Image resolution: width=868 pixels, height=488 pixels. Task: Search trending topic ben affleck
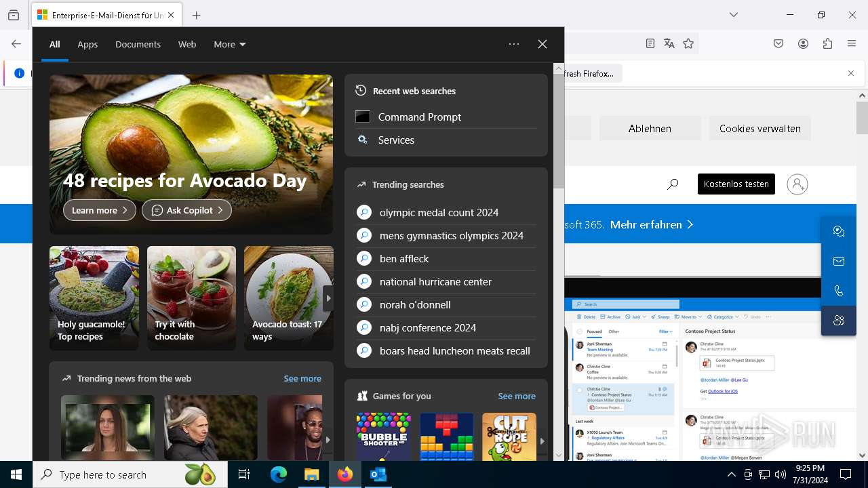446,258
